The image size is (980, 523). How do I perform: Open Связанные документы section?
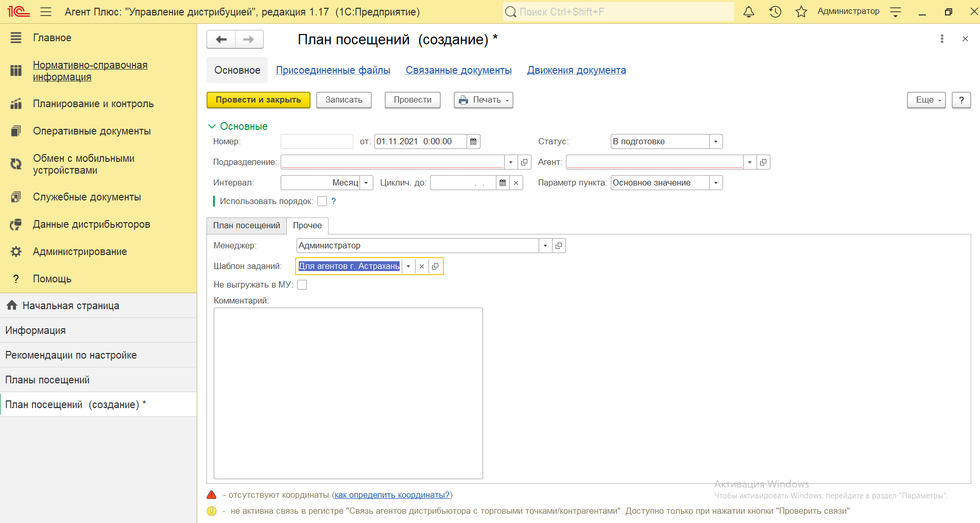(x=459, y=70)
